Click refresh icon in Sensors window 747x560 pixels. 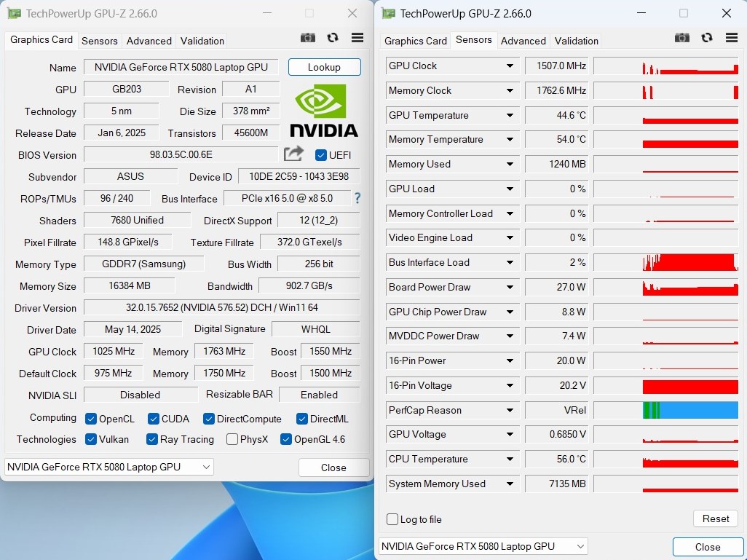[x=707, y=38]
